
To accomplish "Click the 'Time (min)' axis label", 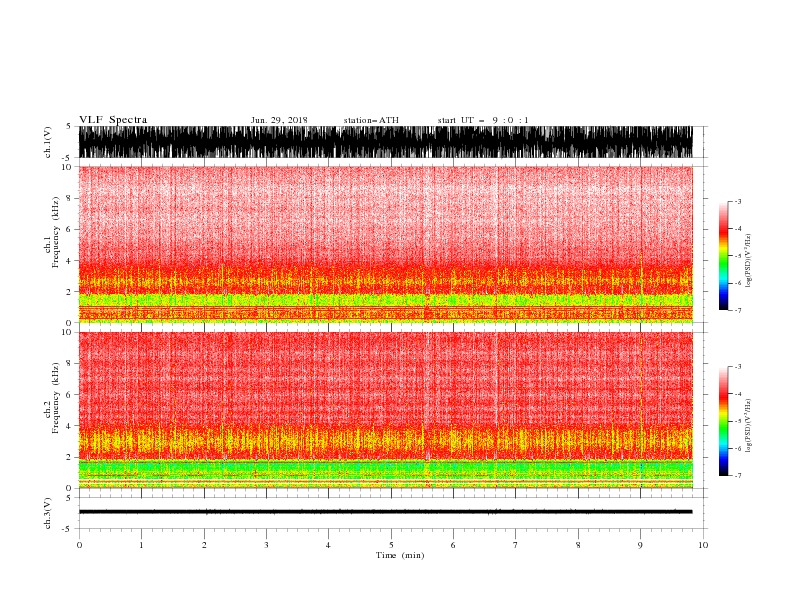I will click(x=400, y=555).
